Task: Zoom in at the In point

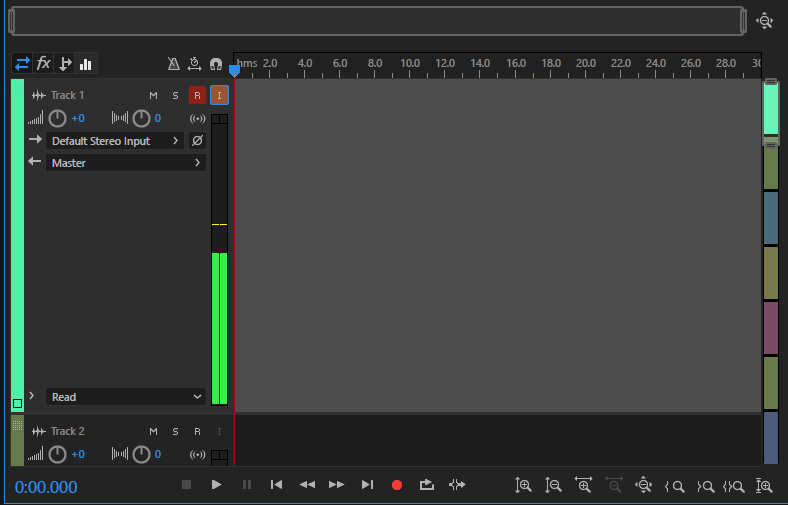Action: click(674, 486)
